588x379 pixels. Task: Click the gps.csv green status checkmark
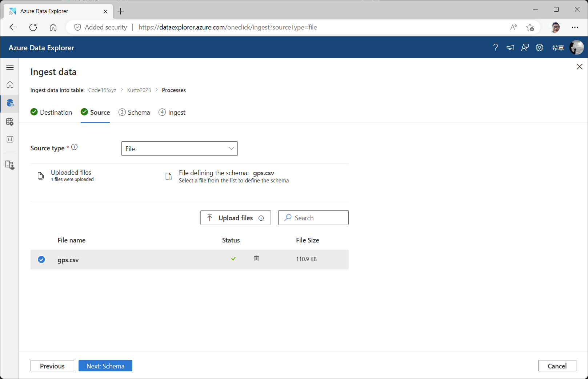click(x=233, y=259)
